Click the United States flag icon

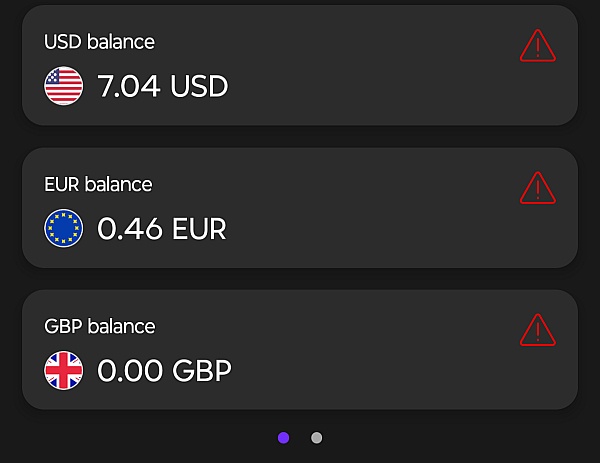point(64,86)
